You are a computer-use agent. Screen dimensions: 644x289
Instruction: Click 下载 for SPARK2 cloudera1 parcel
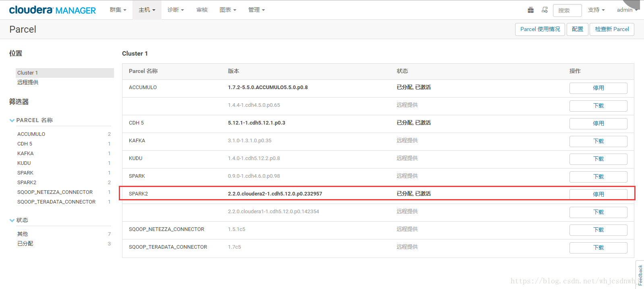tap(598, 212)
